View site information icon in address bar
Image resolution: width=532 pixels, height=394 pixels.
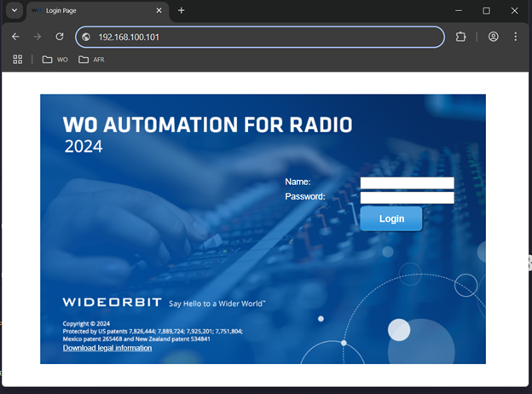(x=86, y=38)
